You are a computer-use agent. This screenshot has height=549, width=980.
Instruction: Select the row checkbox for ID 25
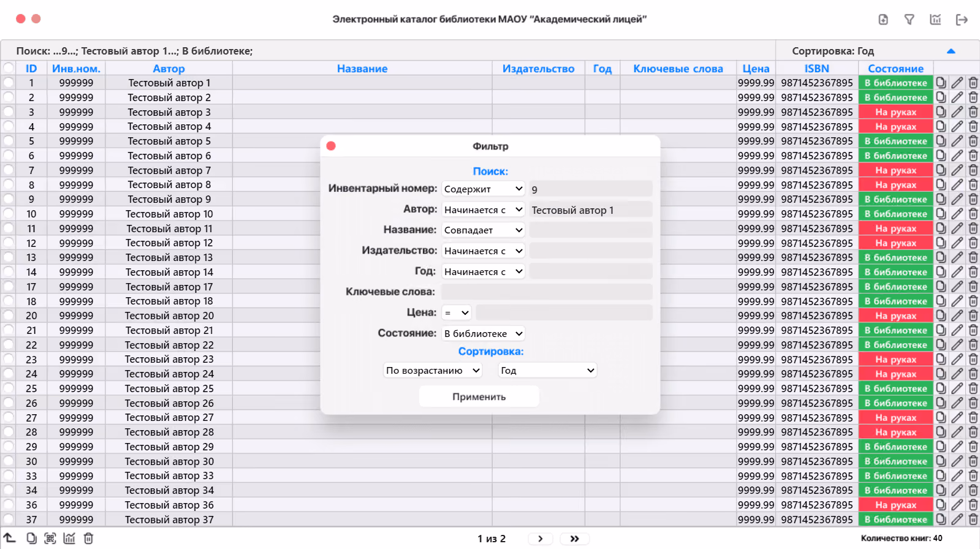8,388
